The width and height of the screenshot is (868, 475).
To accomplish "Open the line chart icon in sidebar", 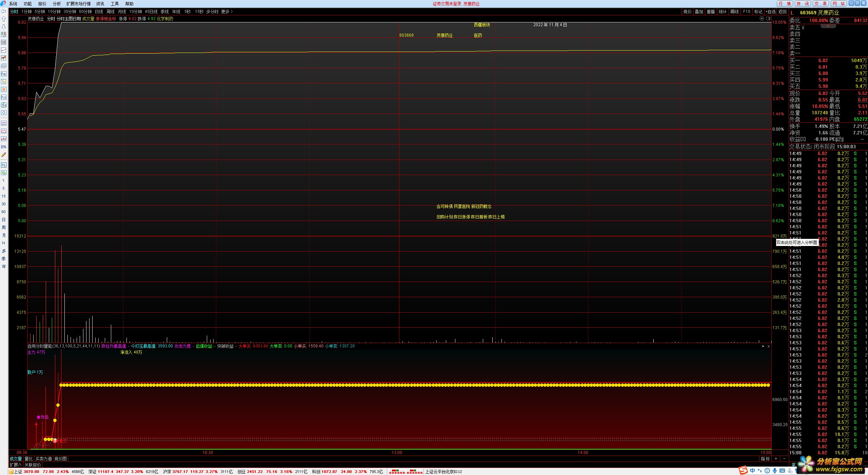I will pyautogui.click(x=4, y=50).
